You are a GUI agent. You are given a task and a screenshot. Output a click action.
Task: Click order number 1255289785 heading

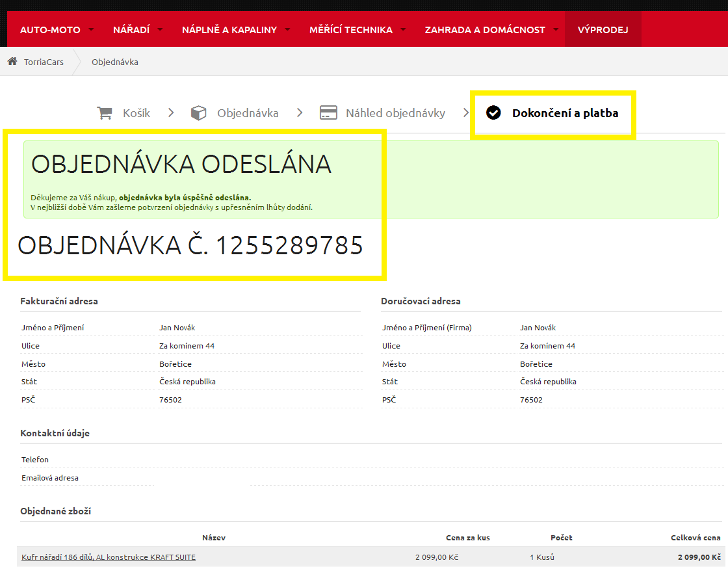[x=190, y=245]
